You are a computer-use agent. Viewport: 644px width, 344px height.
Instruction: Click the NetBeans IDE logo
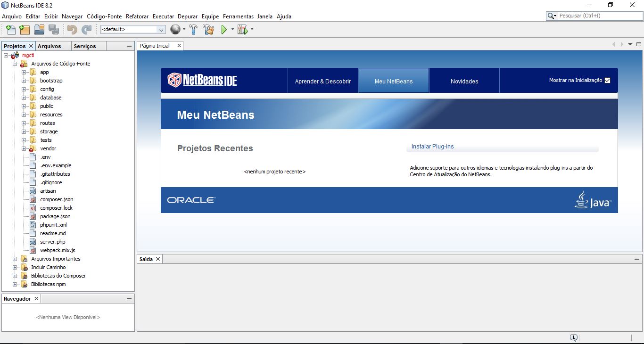pyautogui.click(x=202, y=80)
